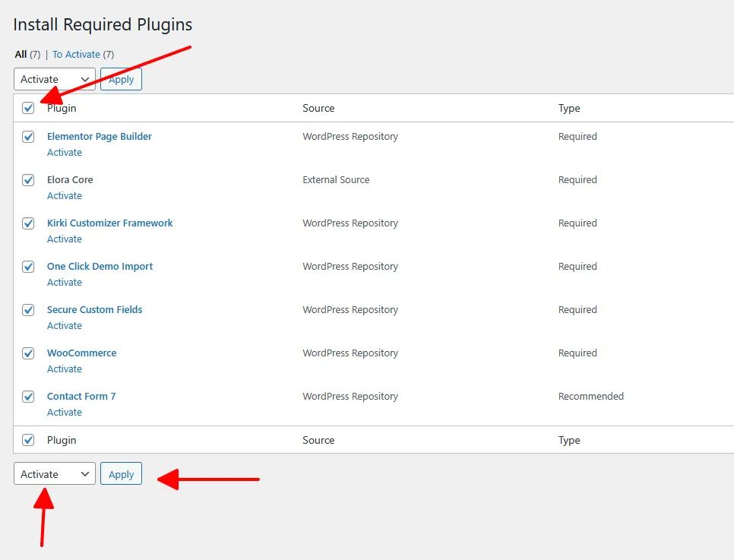Viewport: 734px width, 560px height.
Task: Open the Elementor Page Builder plugin link
Action: (99, 137)
